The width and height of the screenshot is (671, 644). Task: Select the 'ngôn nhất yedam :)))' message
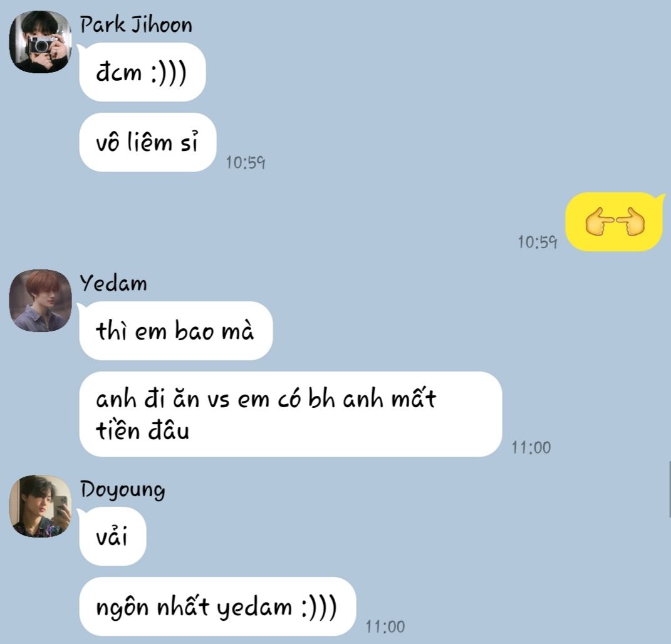217,606
